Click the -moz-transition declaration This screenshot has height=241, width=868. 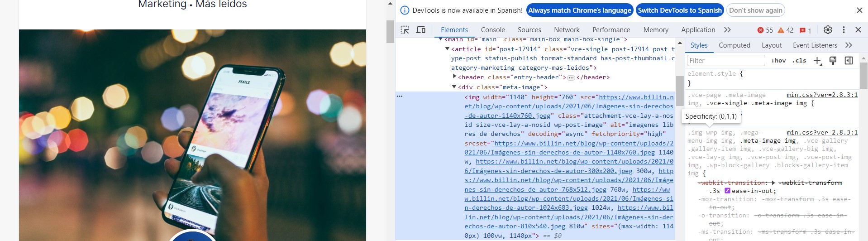tap(774, 203)
